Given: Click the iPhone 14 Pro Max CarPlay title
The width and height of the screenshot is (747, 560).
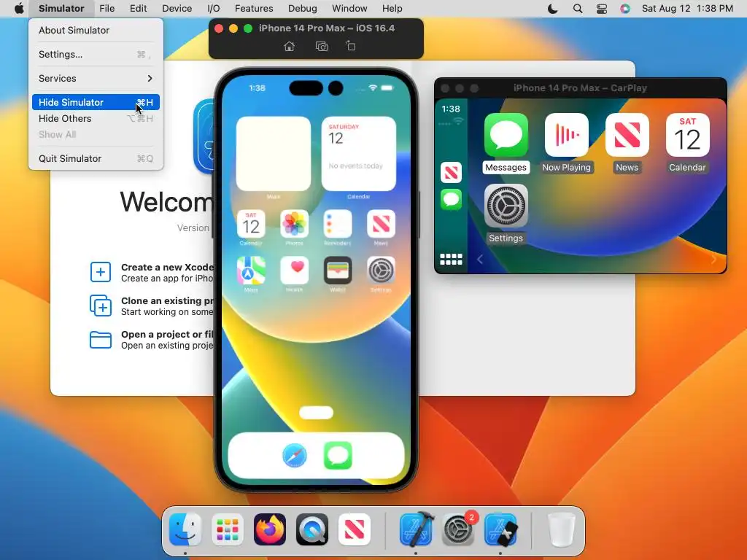Looking at the screenshot, I should pos(580,88).
